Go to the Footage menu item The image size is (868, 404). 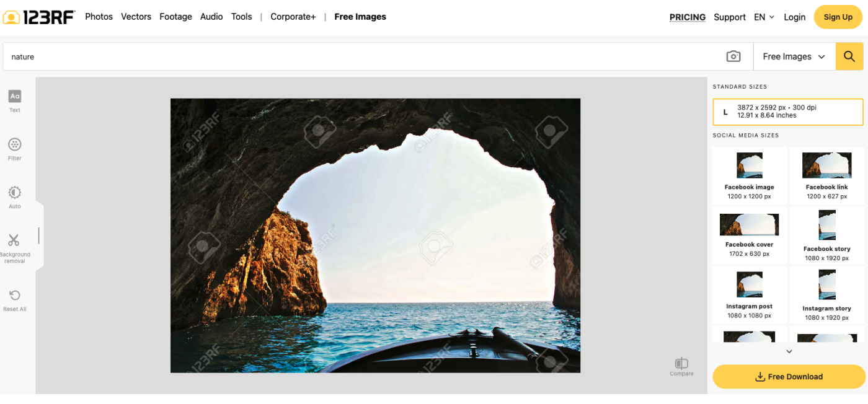(175, 17)
